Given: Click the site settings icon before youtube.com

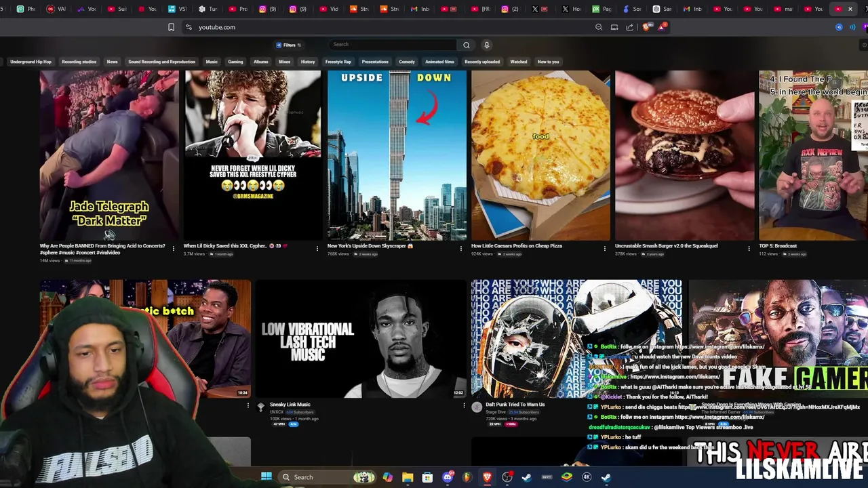Looking at the screenshot, I should click(x=189, y=27).
